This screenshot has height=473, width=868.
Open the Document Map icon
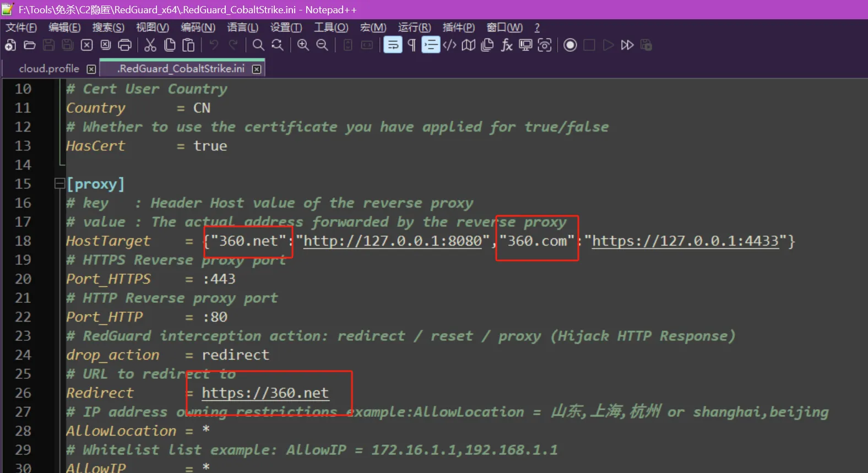coord(468,45)
